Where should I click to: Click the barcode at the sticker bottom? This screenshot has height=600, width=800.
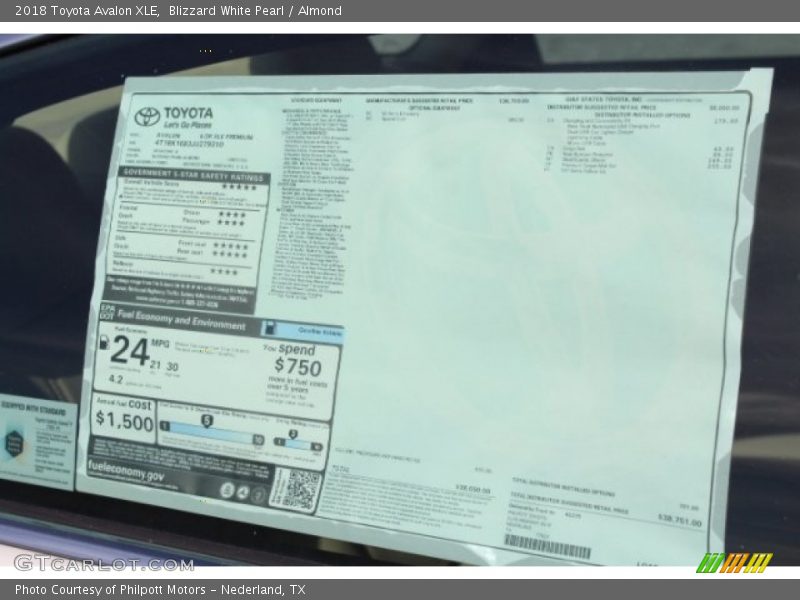547,546
